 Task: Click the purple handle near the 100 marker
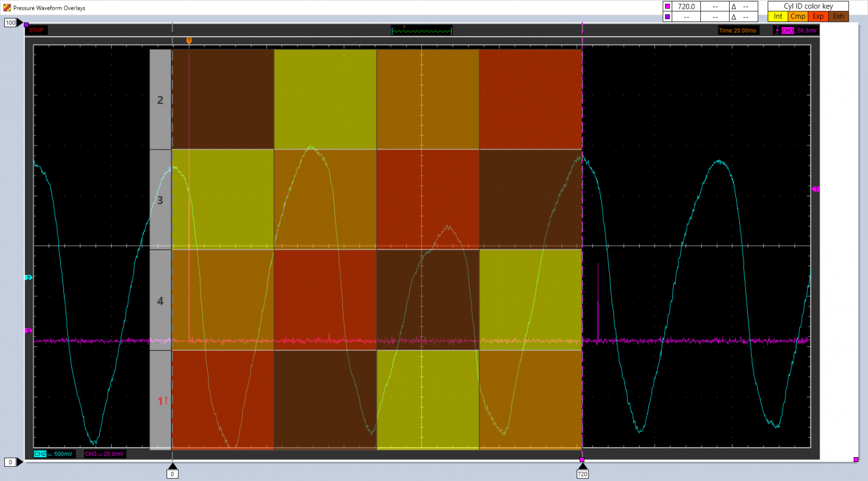coord(26,25)
